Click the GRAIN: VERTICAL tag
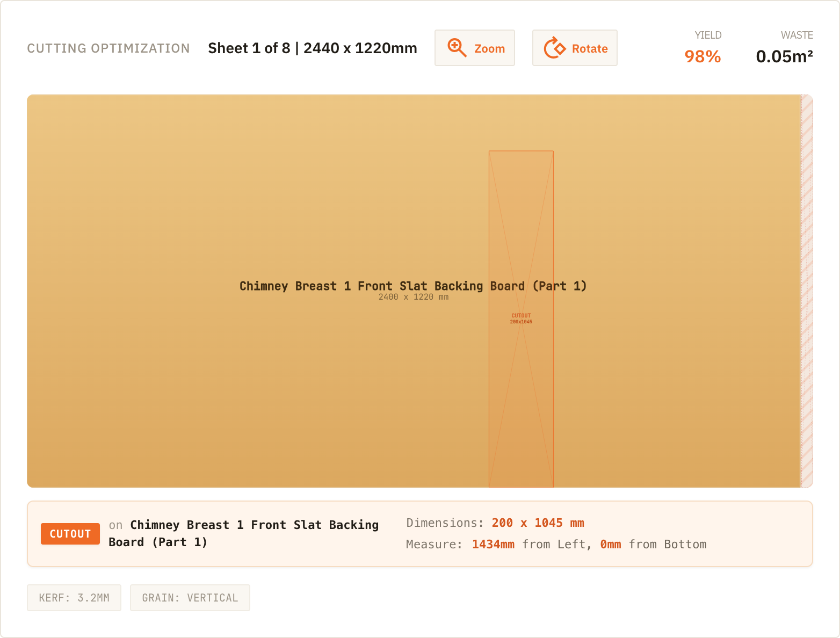840x638 pixels. click(190, 598)
